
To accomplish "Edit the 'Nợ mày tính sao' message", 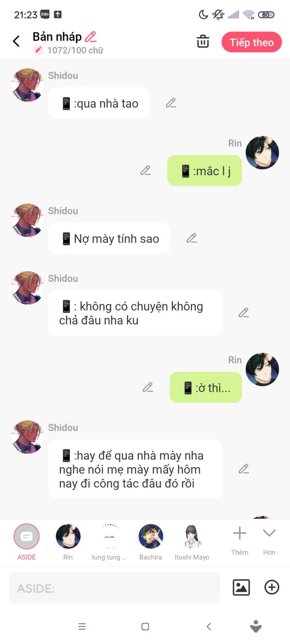I will click(x=192, y=238).
